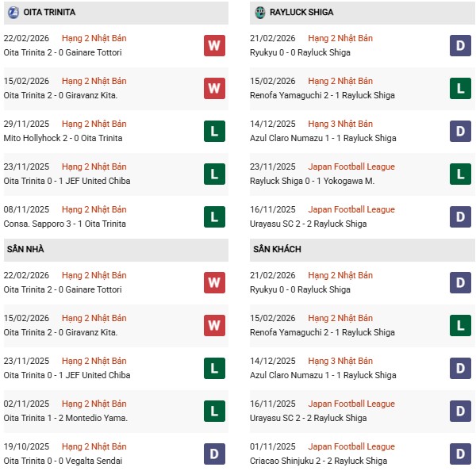Click the L badge for Rayluck Shiga vs Yokogawa M.
476x471 pixels.
click(x=461, y=174)
